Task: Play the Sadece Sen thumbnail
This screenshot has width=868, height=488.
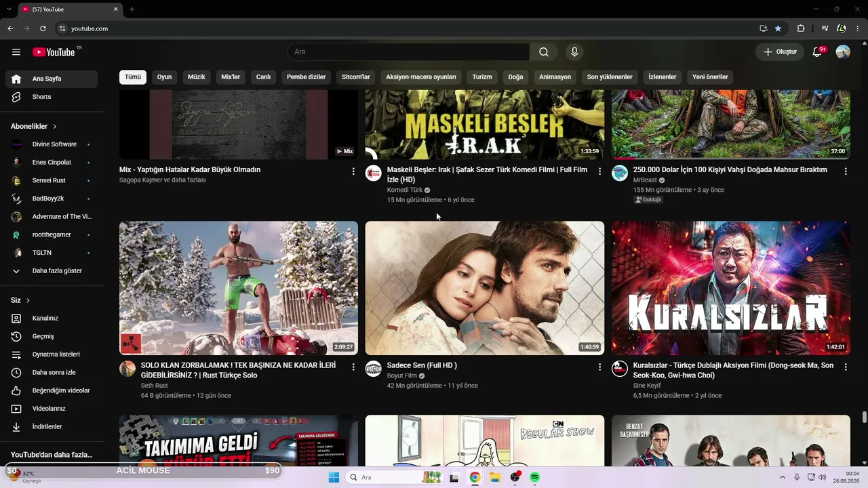Action: [x=485, y=288]
